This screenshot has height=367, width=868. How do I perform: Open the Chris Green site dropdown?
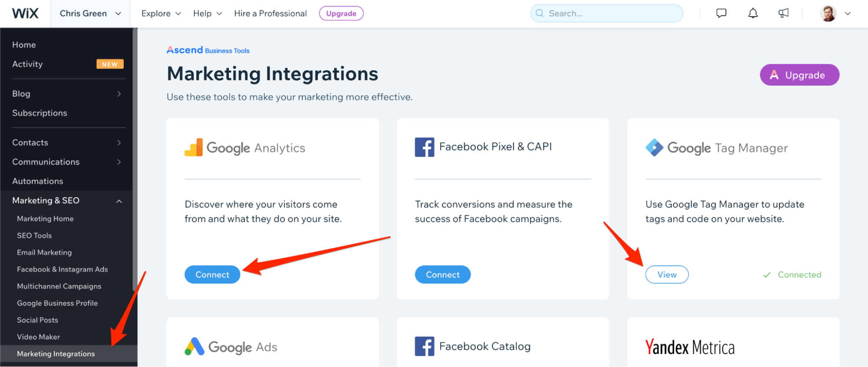click(x=90, y=13)
